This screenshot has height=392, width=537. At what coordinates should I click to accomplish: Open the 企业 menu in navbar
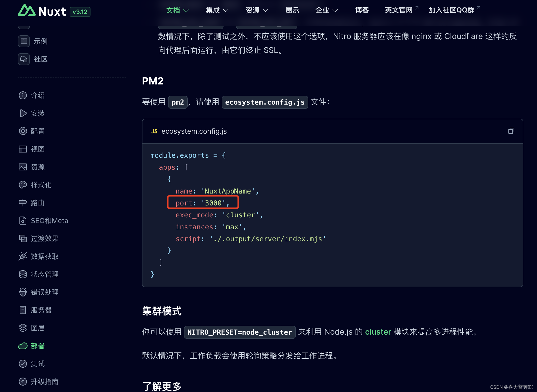pos(322,10)
